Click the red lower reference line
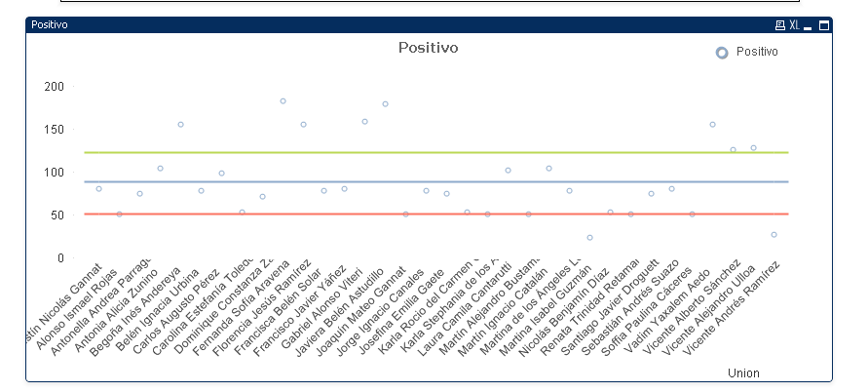 [438, 214]
